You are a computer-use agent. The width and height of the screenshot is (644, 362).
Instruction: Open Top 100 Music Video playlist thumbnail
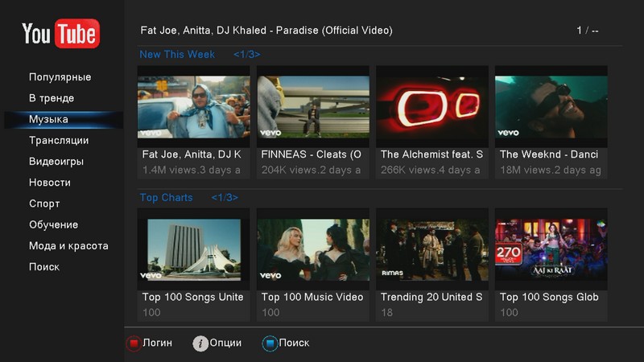pyautogui.click(x=313, y=249)
